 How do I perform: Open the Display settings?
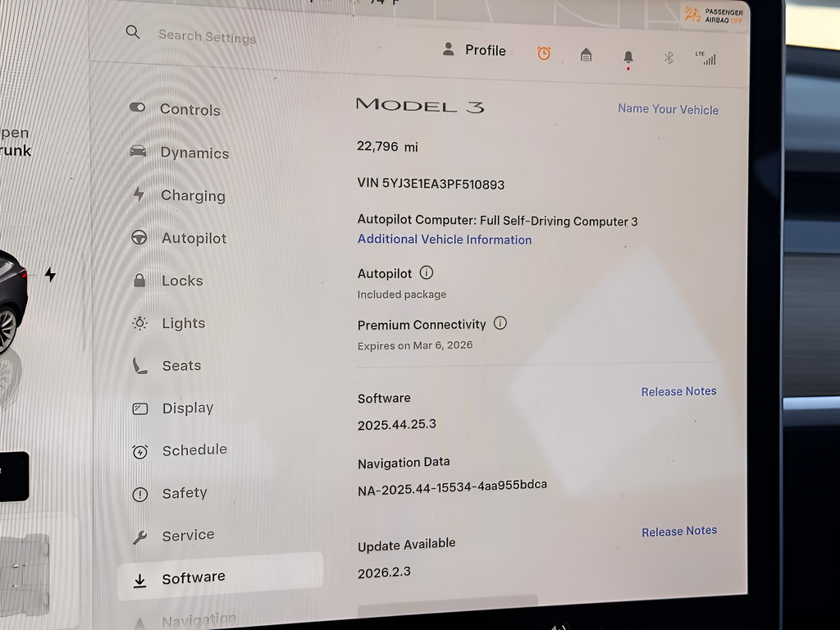tap(187, 408)
